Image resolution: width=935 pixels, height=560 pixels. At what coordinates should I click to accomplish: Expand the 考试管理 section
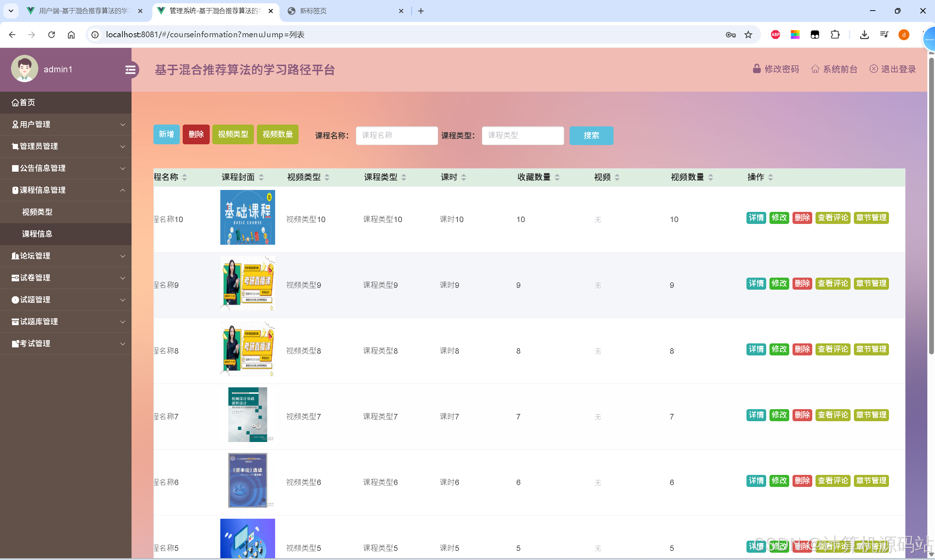point(35,343)
